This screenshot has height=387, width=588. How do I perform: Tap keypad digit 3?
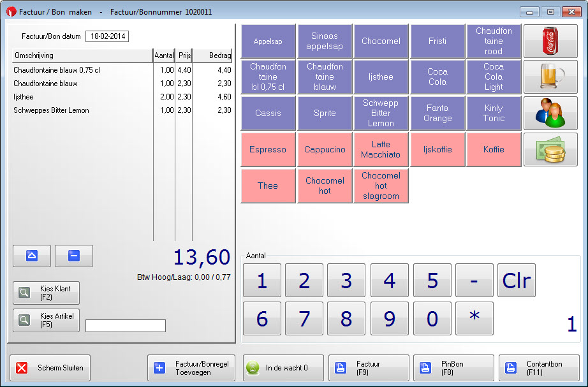(x=346, y=280)
